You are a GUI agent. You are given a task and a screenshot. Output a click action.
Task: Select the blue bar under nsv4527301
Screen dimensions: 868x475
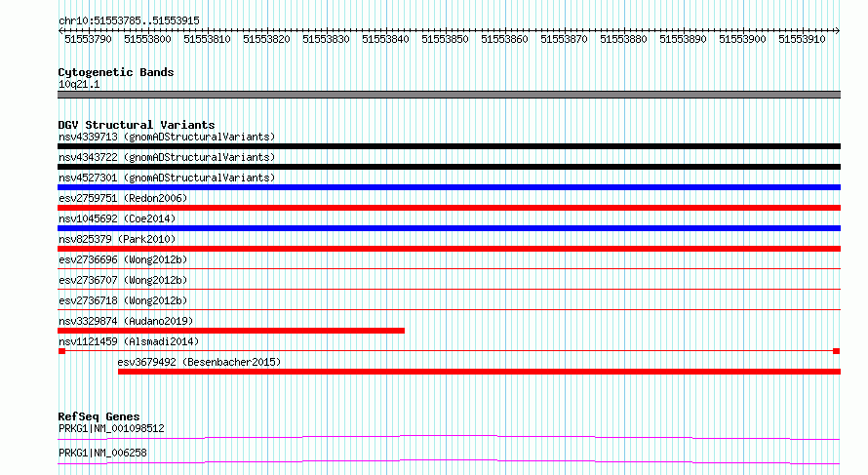click(449, 187)
